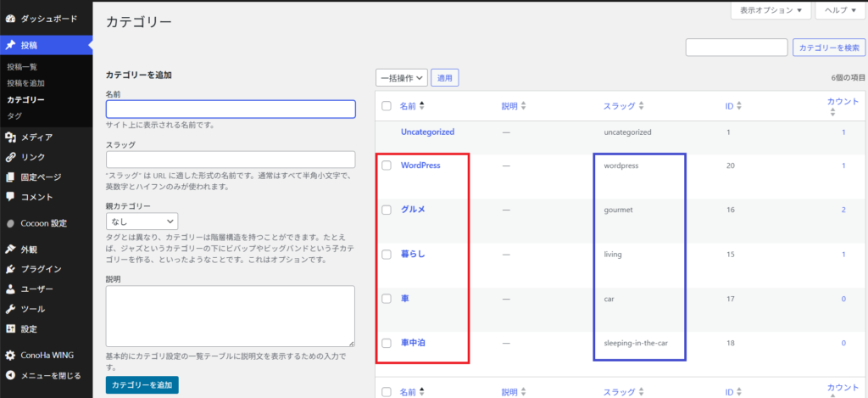Tick the checkbox for WordPress category
This screenshot has height=398, width=868.
point(387,165)
